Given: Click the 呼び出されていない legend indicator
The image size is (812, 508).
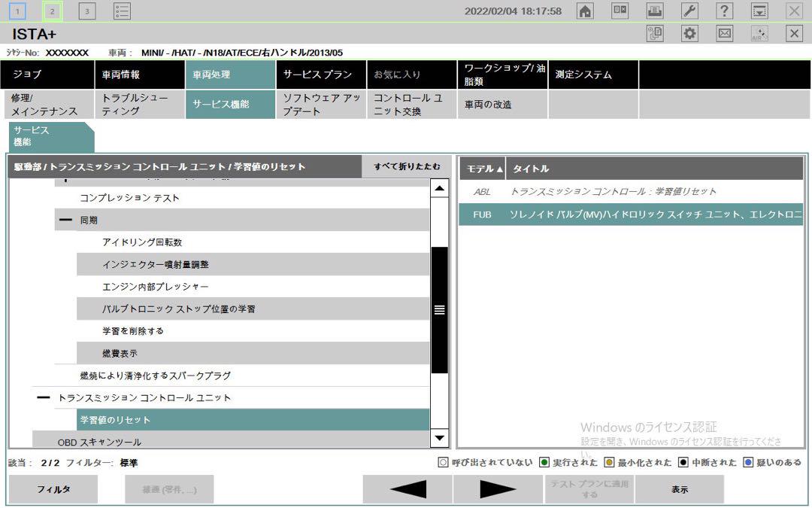Looking at the screenshot, I should coord(443,462).
